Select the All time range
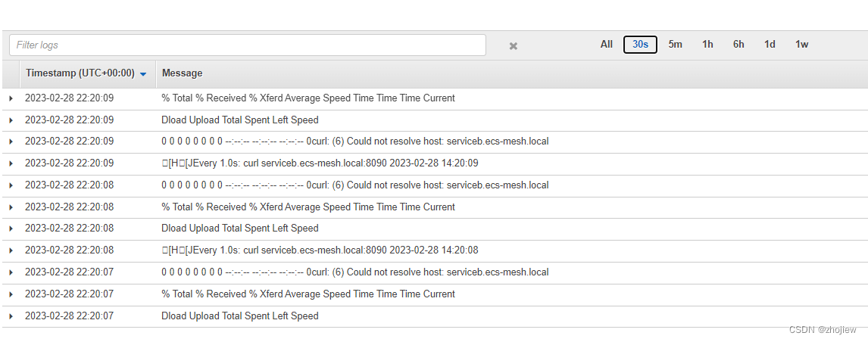Screen dimensions: 868x342 tap(606, 45)
